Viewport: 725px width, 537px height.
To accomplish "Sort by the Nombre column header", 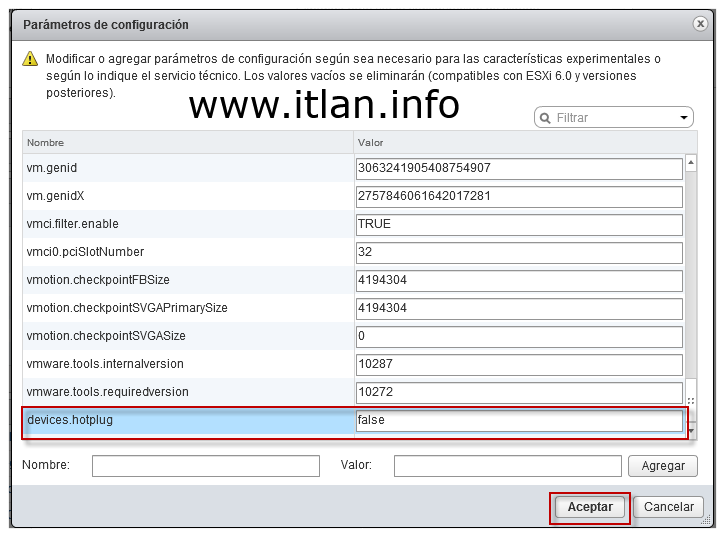I will (x=187, y=143).
